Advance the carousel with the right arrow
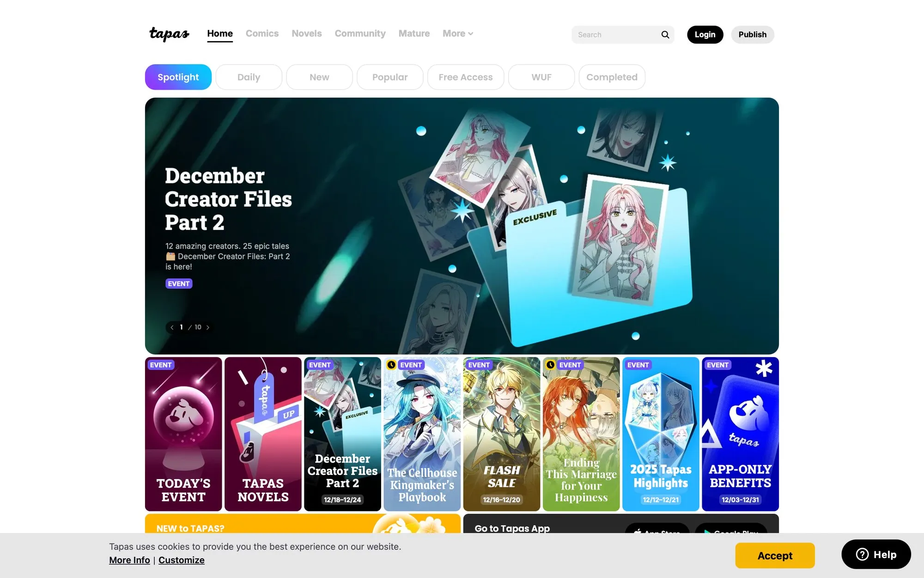The height and width of the screenshot is (578, 924). (208, 327)
